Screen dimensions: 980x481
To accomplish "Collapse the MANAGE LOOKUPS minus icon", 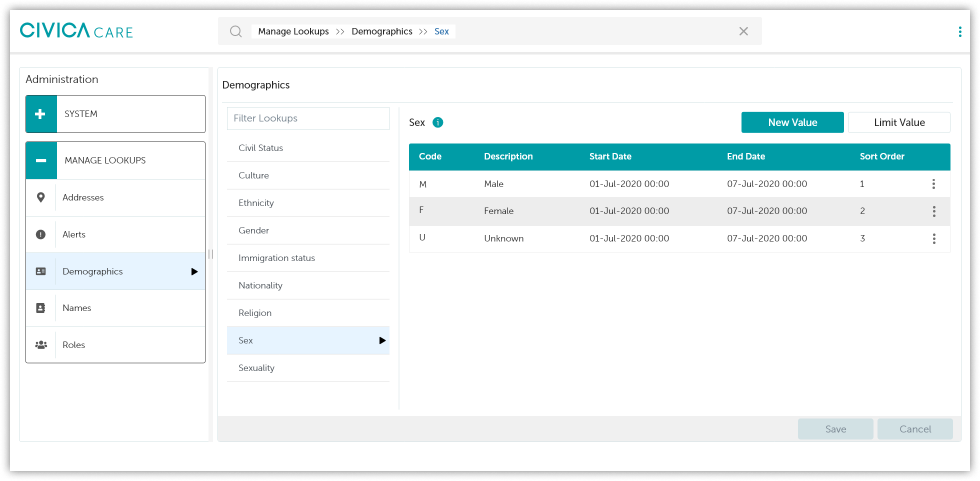I will pos(41,161).
